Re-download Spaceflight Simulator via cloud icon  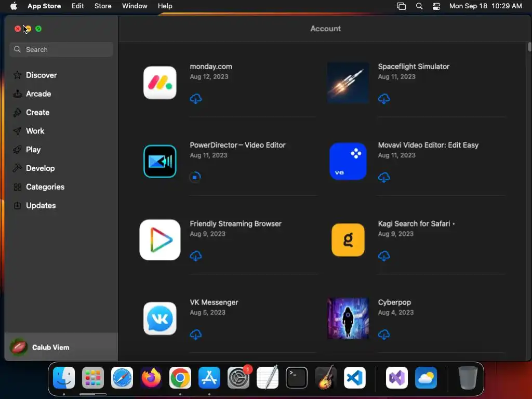coord(384,99)
